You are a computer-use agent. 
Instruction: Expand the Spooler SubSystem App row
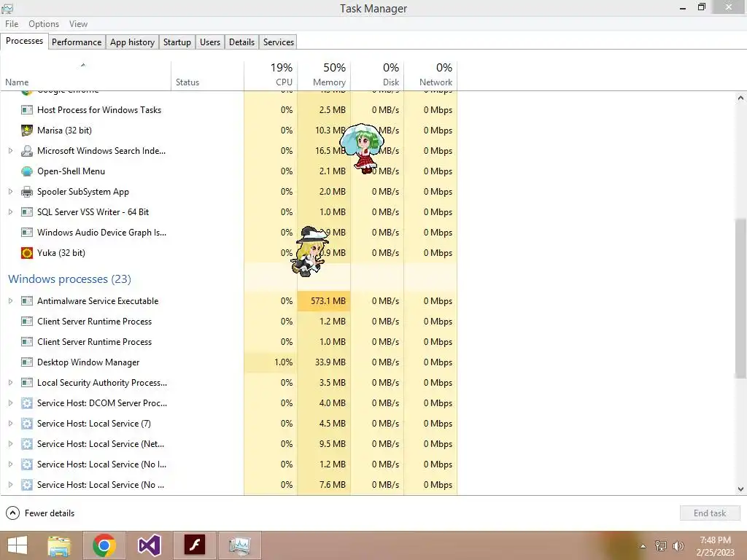(x=10, y=192)
